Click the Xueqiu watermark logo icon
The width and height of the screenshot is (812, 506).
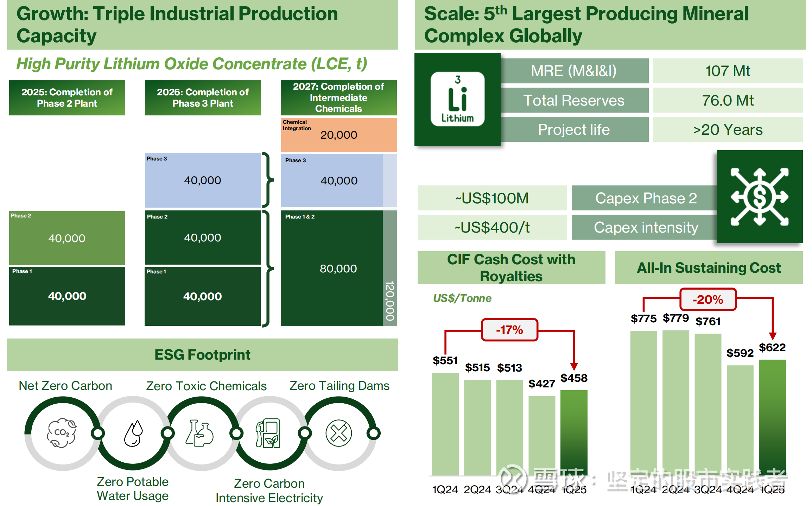[x=513, y=478]
